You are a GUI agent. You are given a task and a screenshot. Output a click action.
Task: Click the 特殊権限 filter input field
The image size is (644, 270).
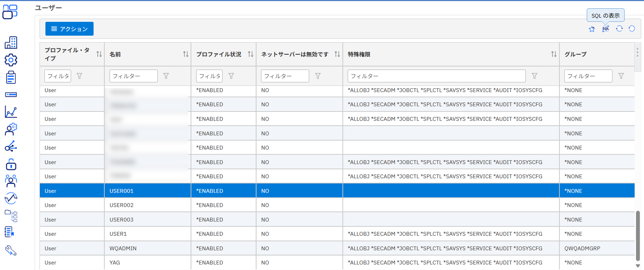(436, 76)
